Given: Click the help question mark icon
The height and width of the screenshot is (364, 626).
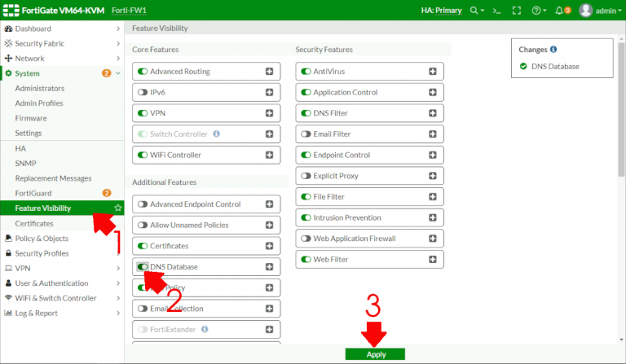Looking at the screenshot, I should [x=536, y=11].
